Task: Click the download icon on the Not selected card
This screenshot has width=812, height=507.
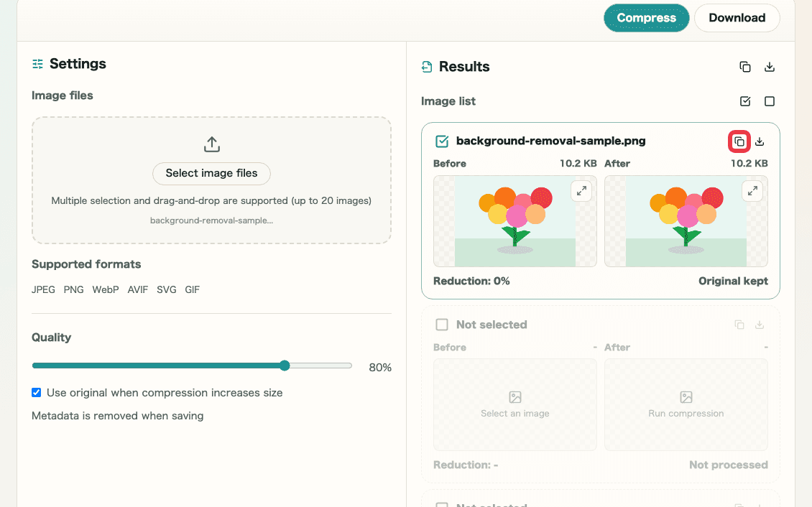Action: [760, 325]
